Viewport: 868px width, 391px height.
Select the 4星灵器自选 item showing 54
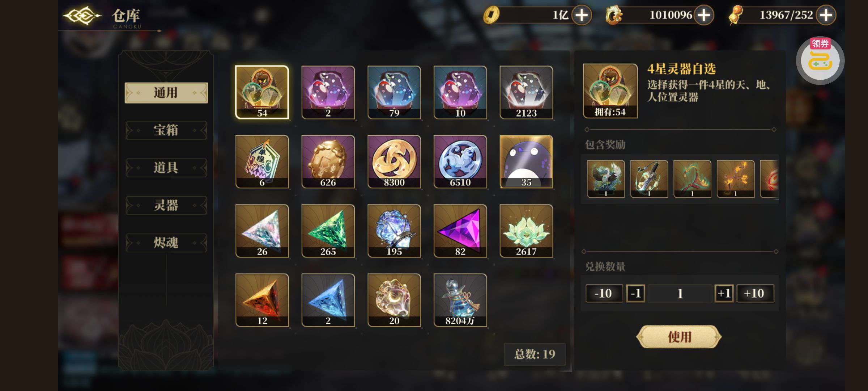(262, 92)
